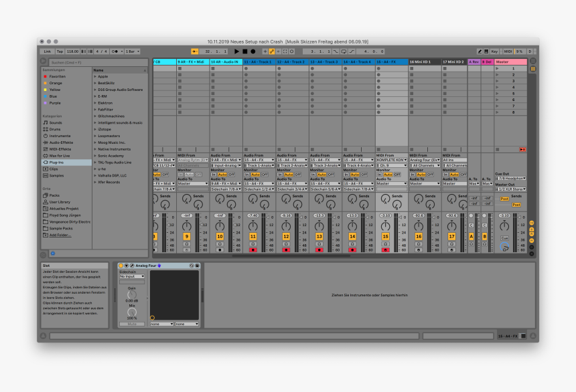Click the tempo field showing 118.00
The width and height of the screenshot is (576, 392).
point(72,52)
